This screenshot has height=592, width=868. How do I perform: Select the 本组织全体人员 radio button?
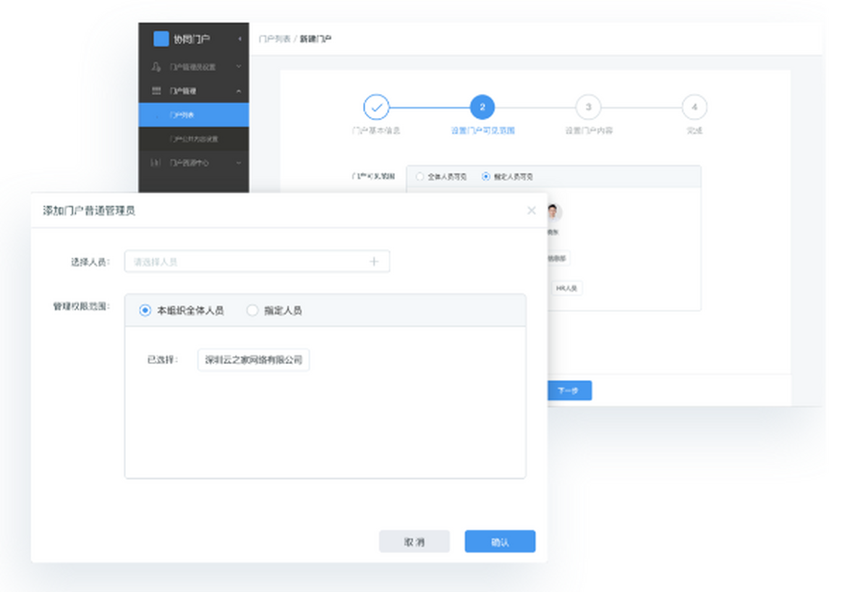(x=145, y=310)
